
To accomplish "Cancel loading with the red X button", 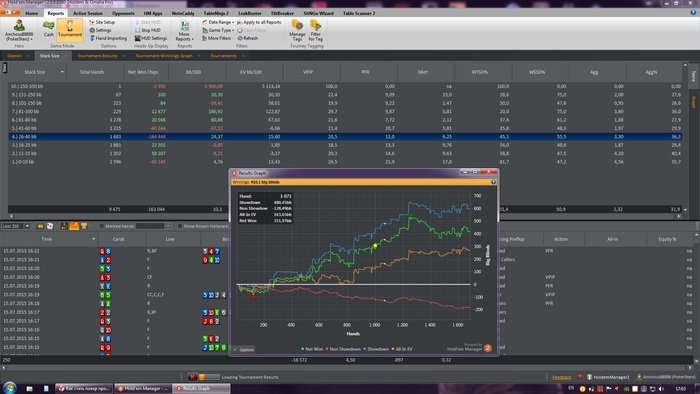I will [x=192, y=377].
